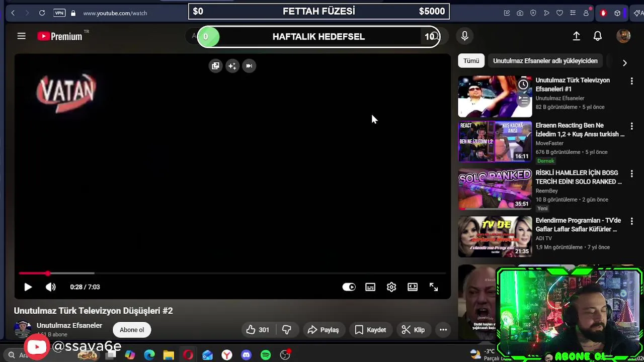Viewport: 644px width, 362px height.
Task: Subscribe with the Abone ol button
Action: click(132, 330)
